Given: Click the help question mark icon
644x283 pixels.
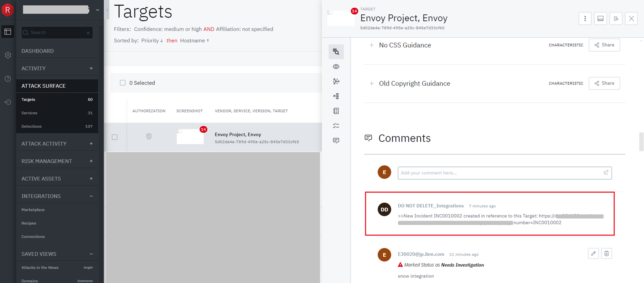Looking at the screenshot, I should point(8,79).
